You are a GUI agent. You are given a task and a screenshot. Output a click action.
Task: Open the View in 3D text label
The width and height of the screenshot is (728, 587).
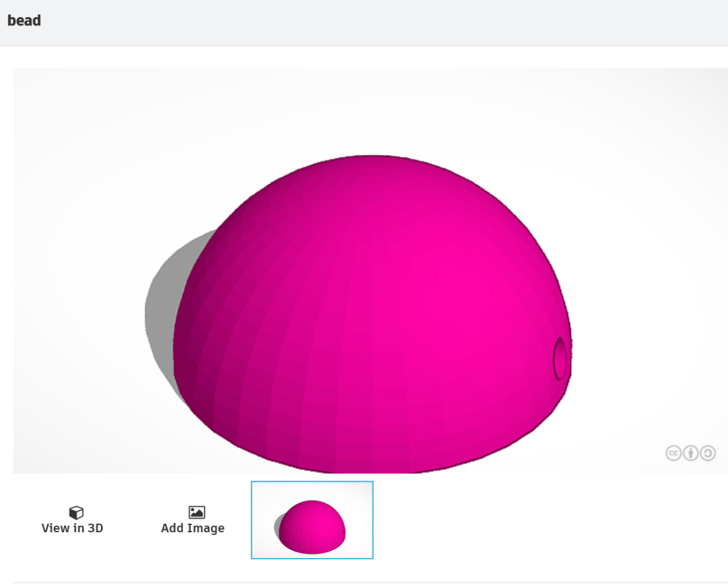(72, 528)
